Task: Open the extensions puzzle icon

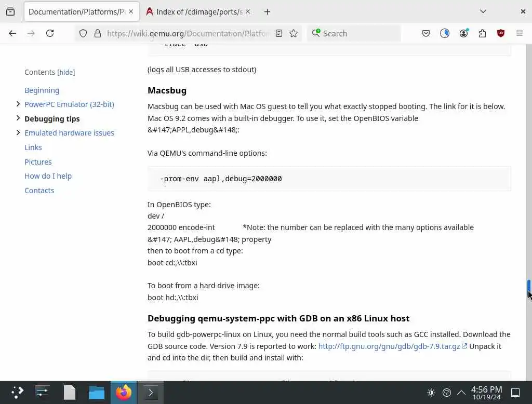Action: pyautogui.click(x=482, y=33)
